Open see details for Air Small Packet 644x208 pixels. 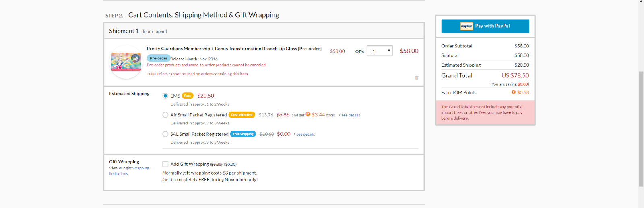351,115
